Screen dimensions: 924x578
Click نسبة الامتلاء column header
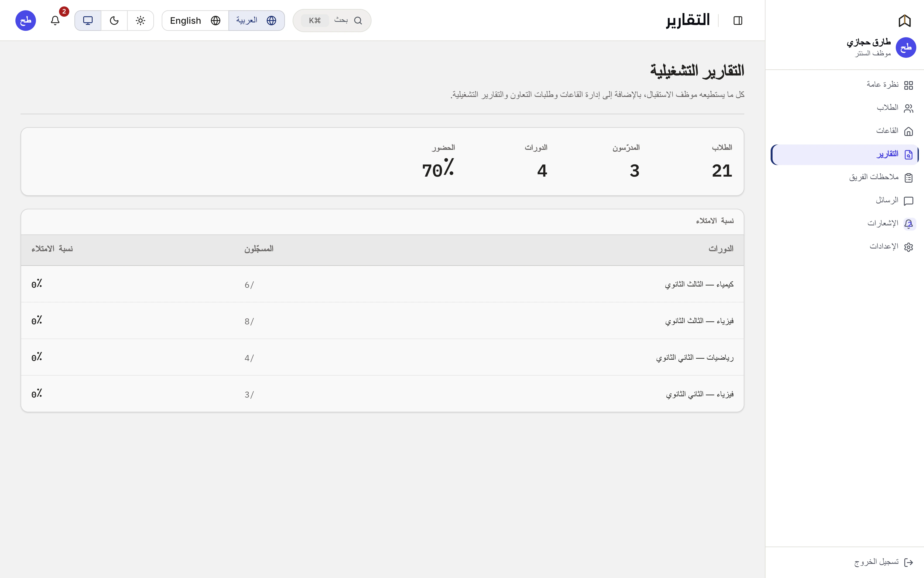pos(52,249)
